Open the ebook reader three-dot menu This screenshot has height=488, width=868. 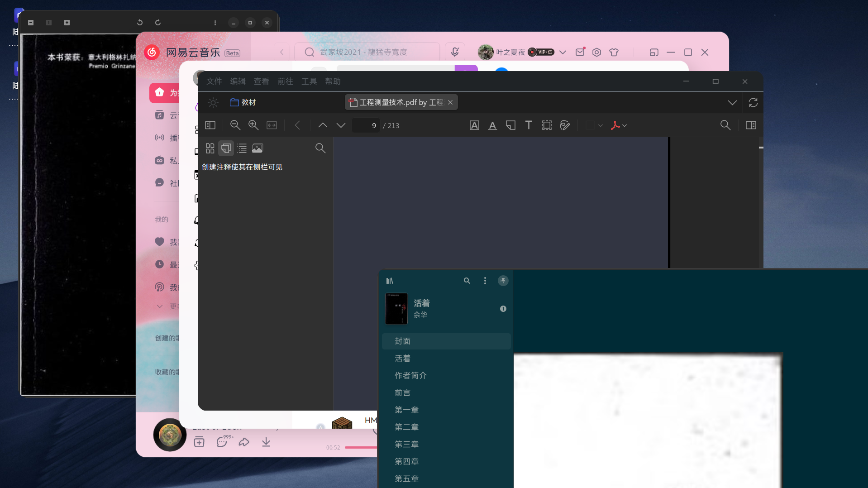(x=485, y=281)
